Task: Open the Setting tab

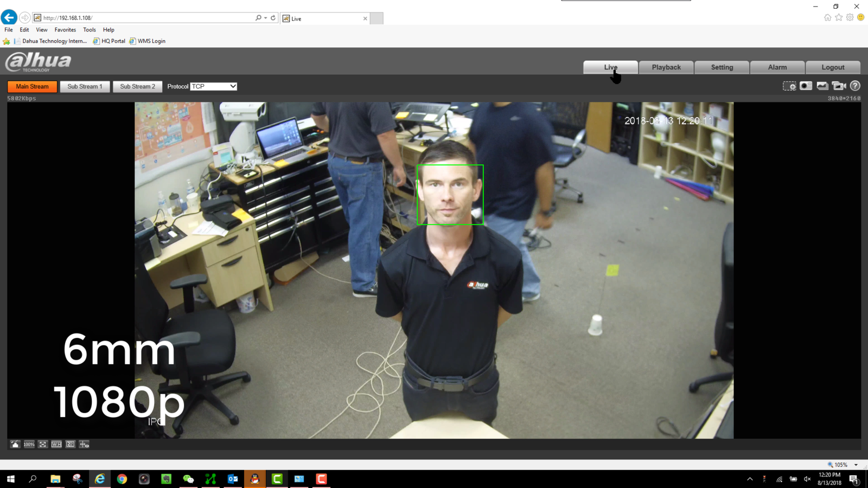Action: 722,67
